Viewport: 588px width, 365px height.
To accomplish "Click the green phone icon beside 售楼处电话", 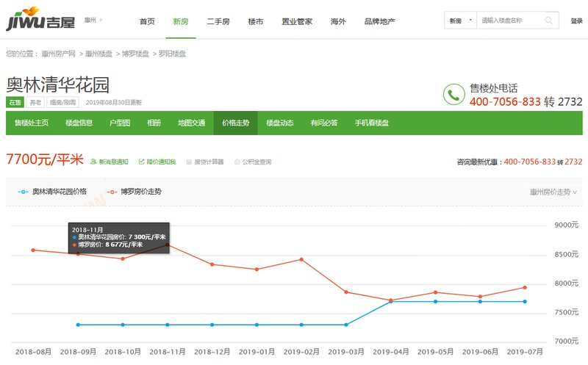I will tap(453, 95).
